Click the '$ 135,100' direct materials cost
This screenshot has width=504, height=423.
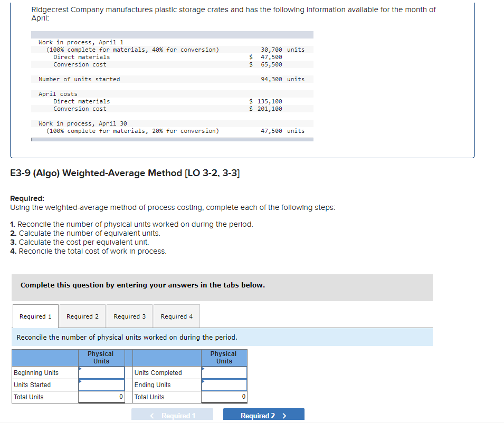coord(265,101)
